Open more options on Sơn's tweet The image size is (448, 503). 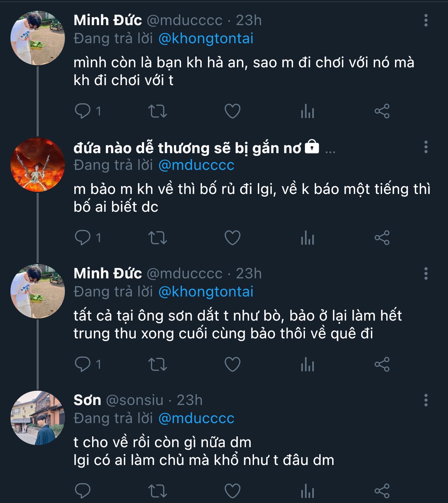click(x=426, y=400)
